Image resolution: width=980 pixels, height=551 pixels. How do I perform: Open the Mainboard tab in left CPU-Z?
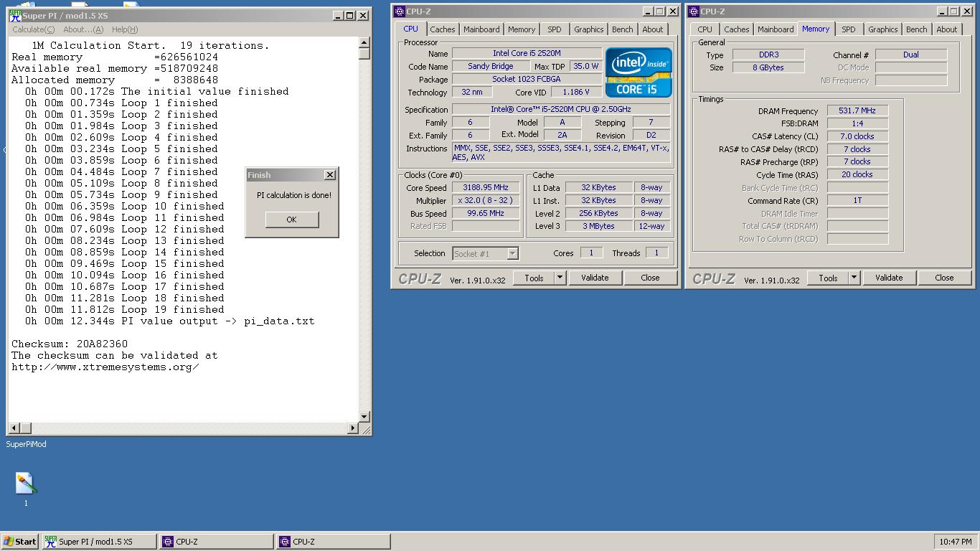tap(481, 29)
